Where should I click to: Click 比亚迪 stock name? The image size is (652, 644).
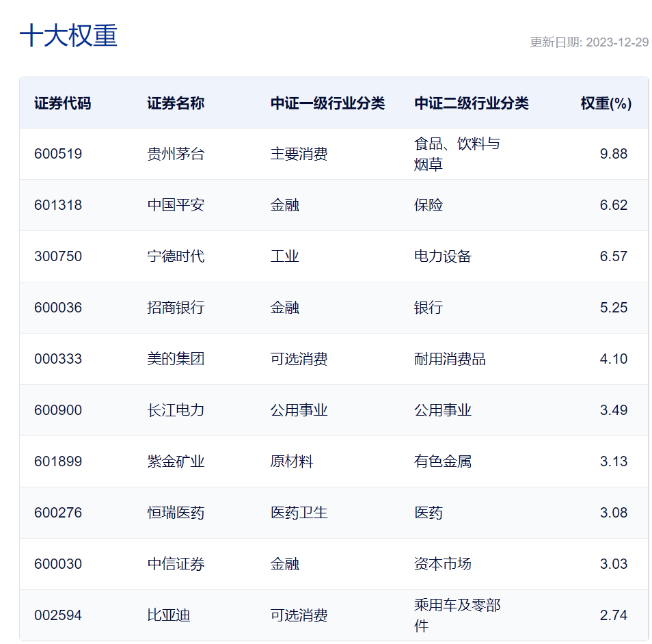pyautogui.click(x=169, y=615)
